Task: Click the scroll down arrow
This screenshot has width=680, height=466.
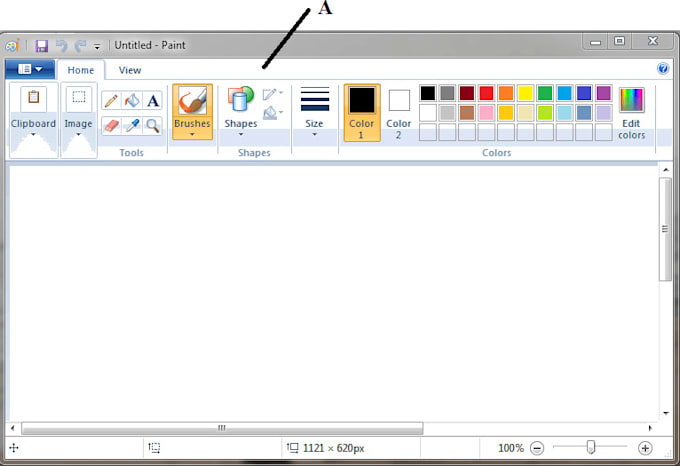Action: point(666,413)
